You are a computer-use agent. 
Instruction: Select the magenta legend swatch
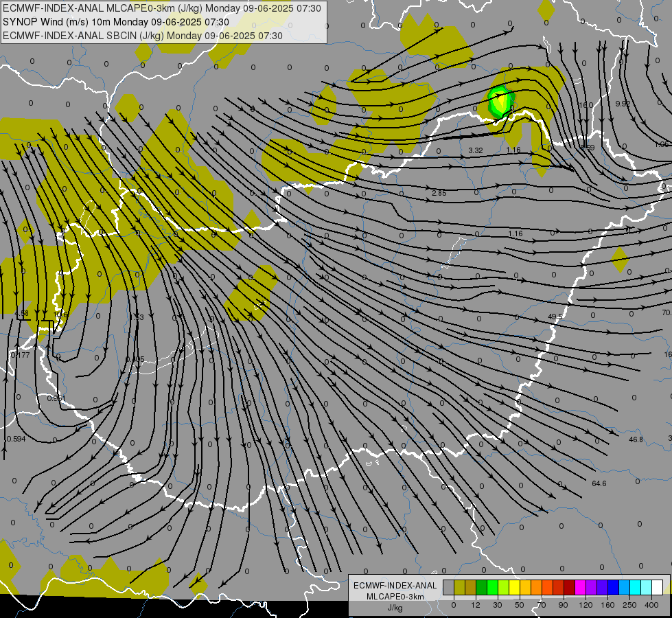pos(580,587)
